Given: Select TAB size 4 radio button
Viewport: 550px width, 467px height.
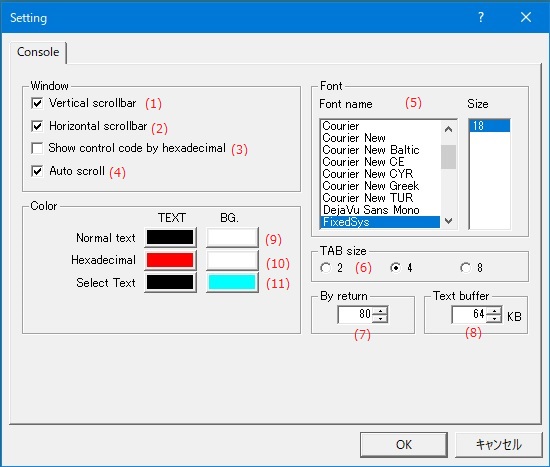Looking at the screenshot, I should 395,268.
